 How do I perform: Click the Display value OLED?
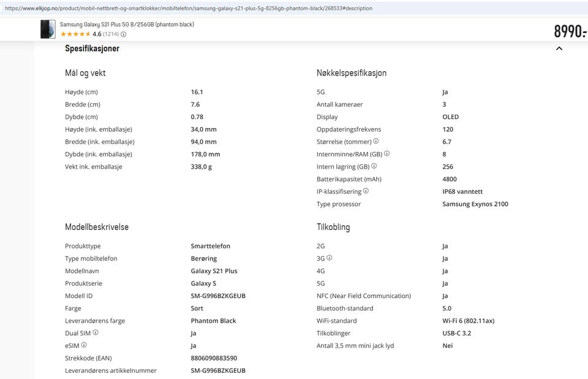pos(450,117)
